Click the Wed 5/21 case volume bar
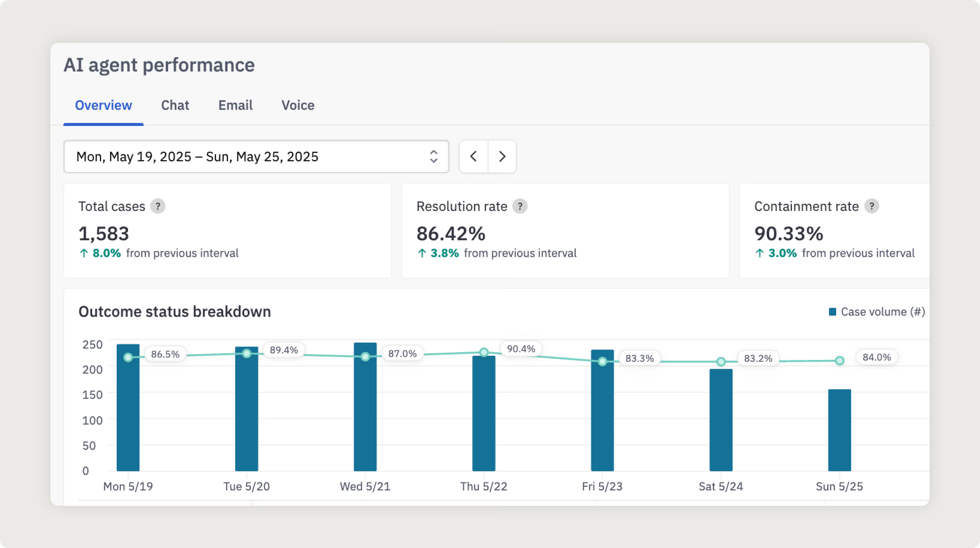The width and height of the screenshot is (980, 548). pyautogui.click(x=365, y=415)
